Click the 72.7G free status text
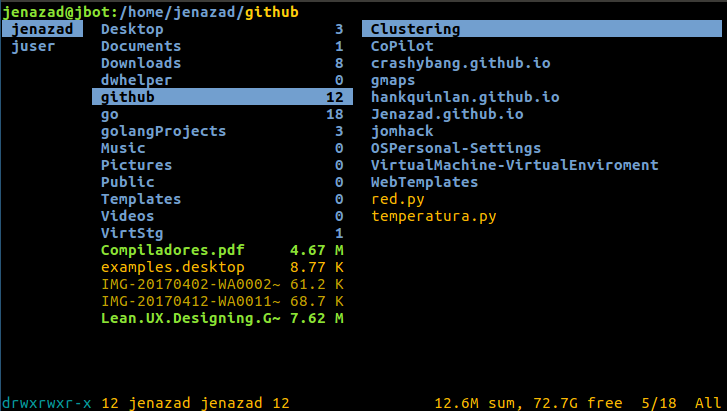Screen dimensions: 727x411 point(578,403)
